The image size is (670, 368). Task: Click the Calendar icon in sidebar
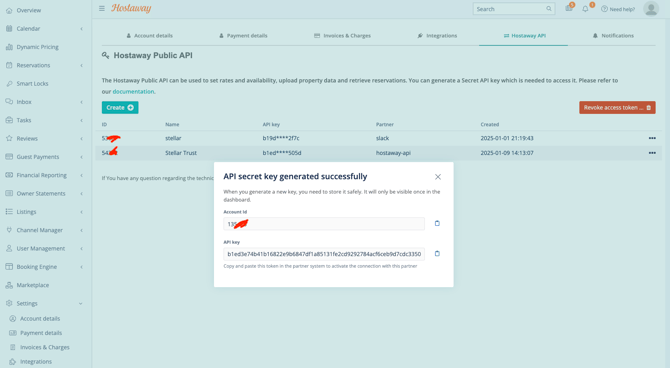coord(9,29)
